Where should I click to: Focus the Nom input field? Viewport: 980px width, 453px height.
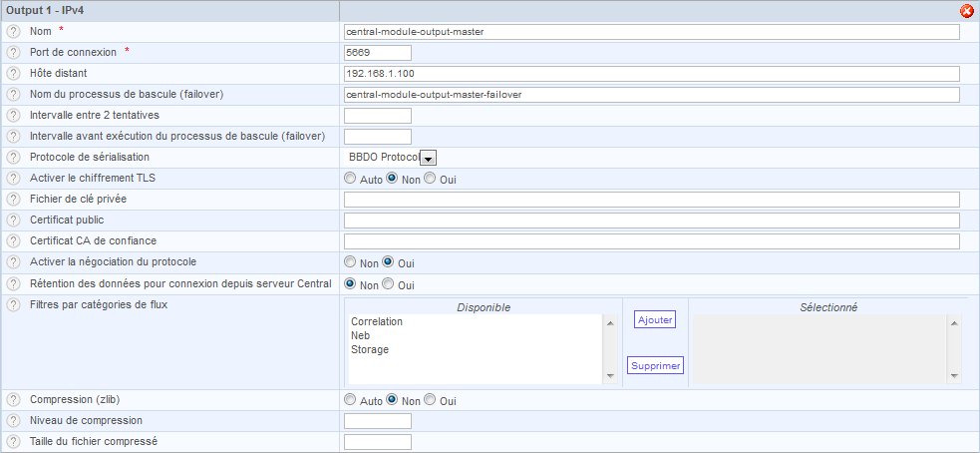[652, 32]
